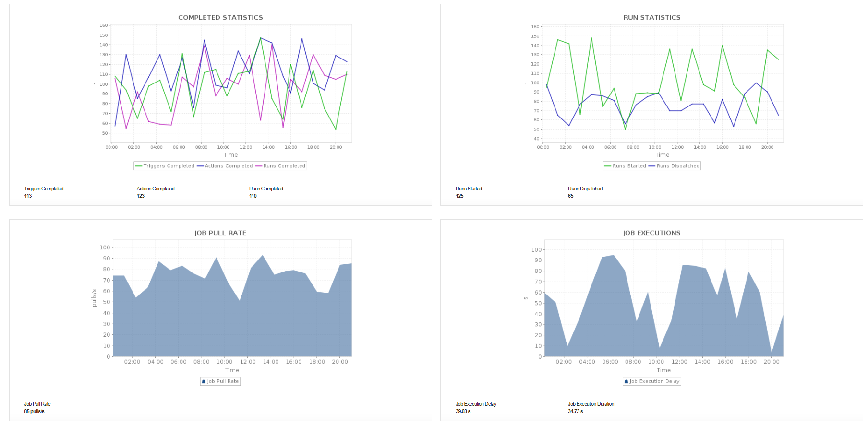This screenshot has width=868, height=425.
Task: Hide Runs Started series via legend
Action: 629,166
